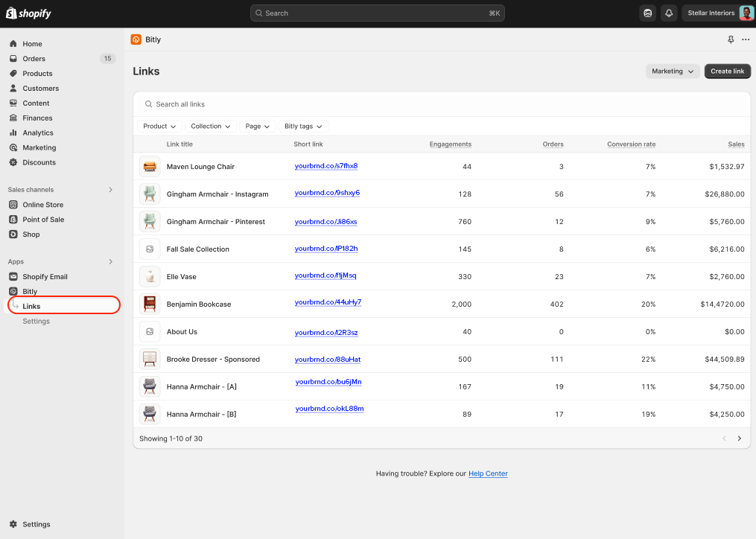The image size is (756, 539).
Task: Open the Marketing dropdown near Create link
Action: pos(671,71)
